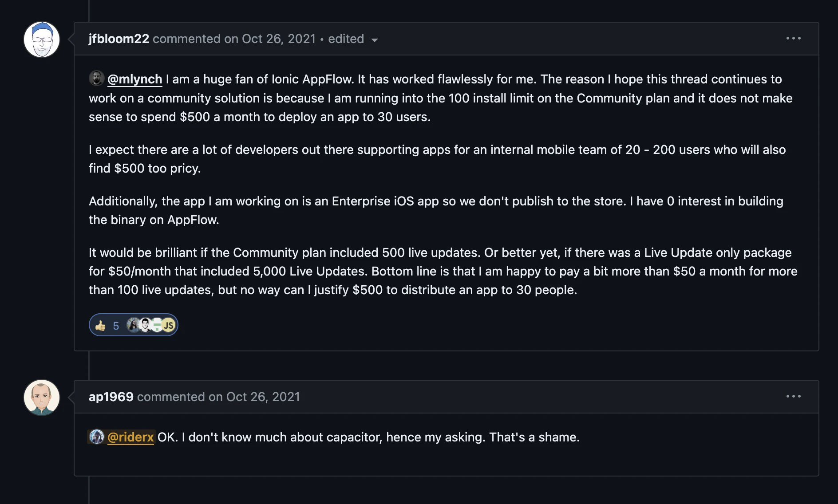Click the thumbs up emoji reaction

(101, 326)
